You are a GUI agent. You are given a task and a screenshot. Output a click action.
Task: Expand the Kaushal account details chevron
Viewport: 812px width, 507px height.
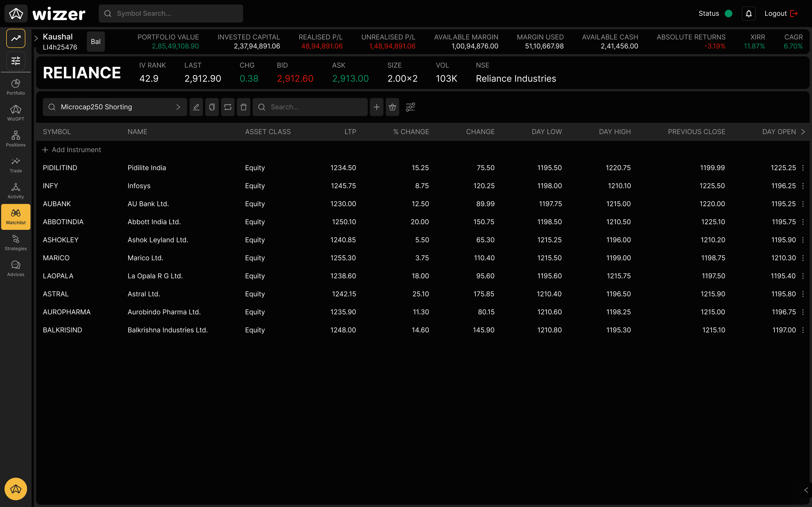click(36, 38)
